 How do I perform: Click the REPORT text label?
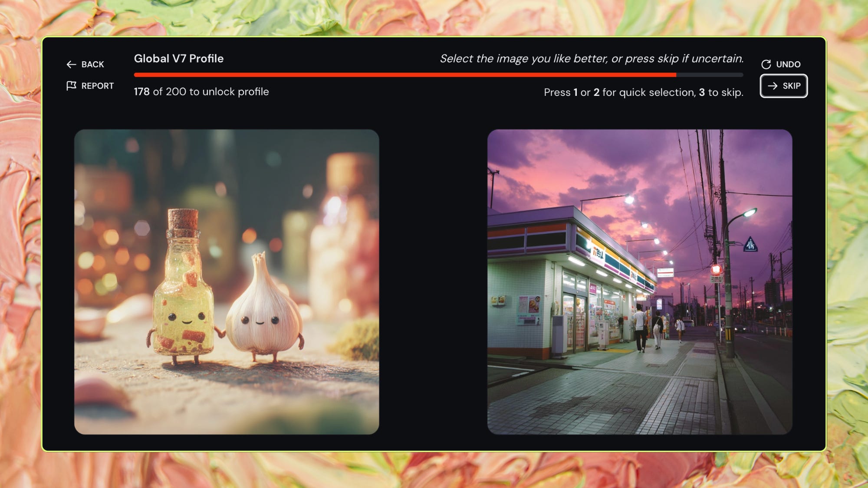click(x=97, y=86)
